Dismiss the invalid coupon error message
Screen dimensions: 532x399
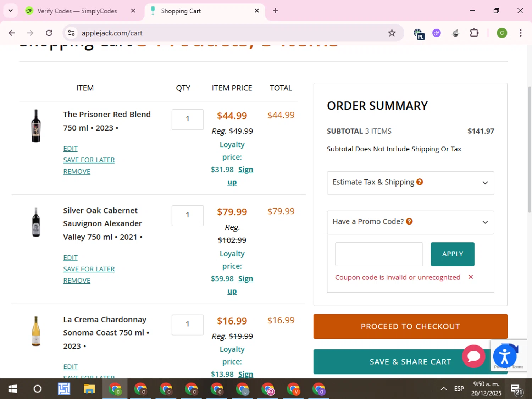[471, 277]
